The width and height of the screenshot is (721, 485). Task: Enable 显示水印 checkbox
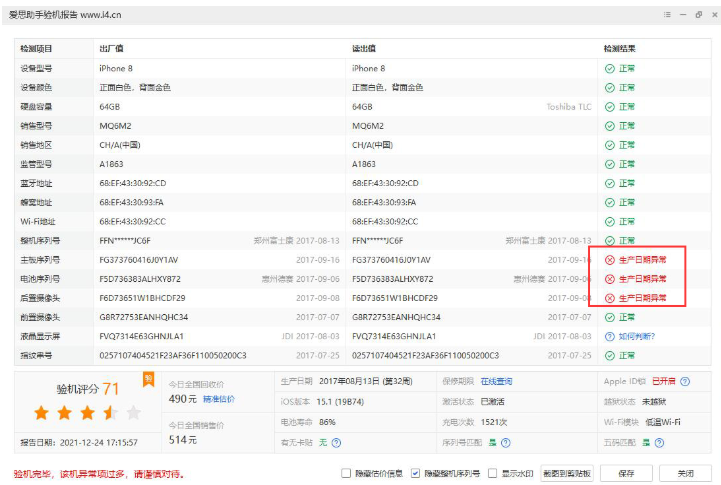tap(492, 473)
